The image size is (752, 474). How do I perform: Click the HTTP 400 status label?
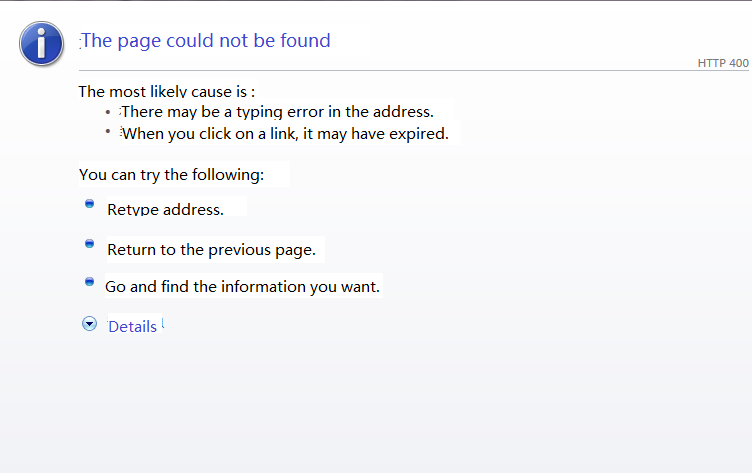tap(722, 63)
